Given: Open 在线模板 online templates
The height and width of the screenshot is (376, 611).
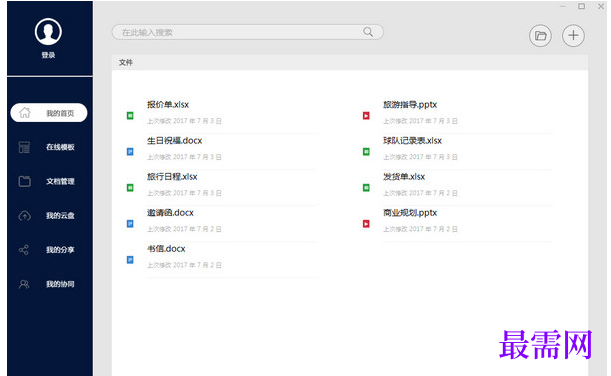Looking at the screenshot, I should pos(60,147).
